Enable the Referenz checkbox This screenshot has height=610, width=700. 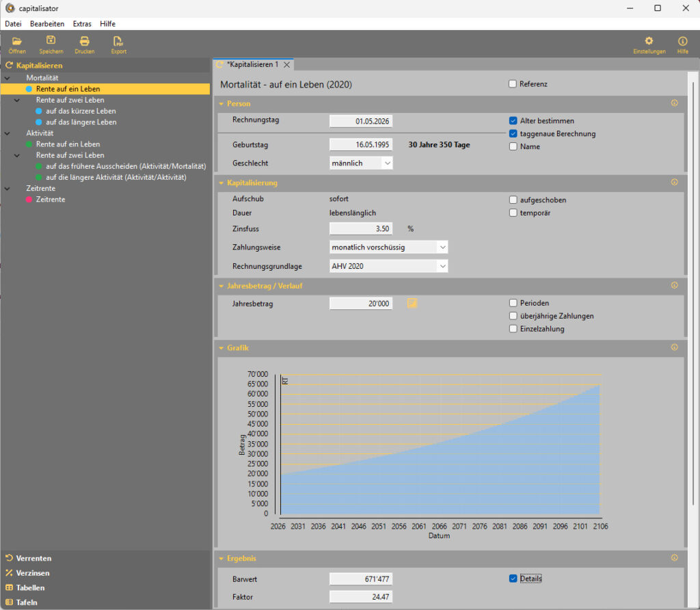point(513,84)
